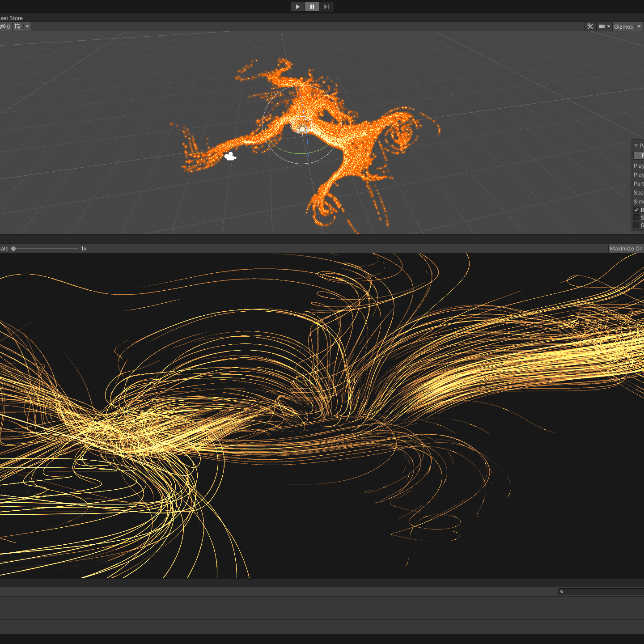Click Maximize On Play button
Screen dimensions: 644x644
click(x=626, y=249)
